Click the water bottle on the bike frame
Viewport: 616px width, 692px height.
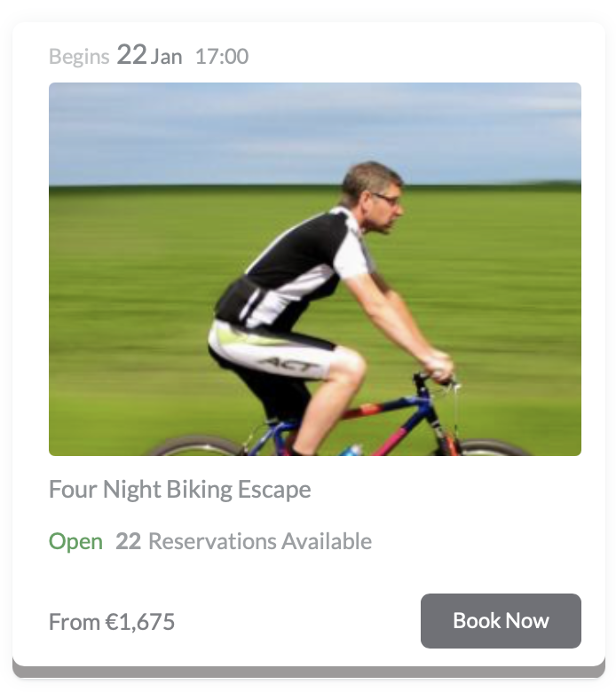(352, 450)
